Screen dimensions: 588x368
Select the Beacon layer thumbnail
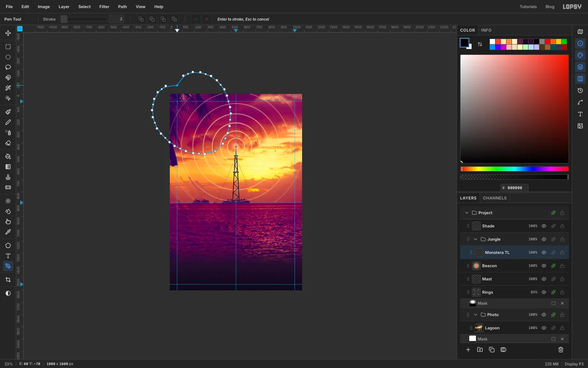tap(476, 266)
